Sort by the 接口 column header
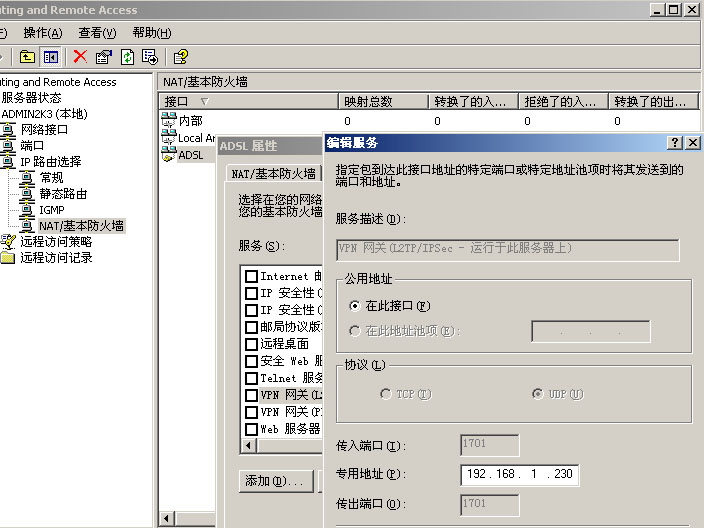This screenshot has width=704, height=528. point(248,101)
